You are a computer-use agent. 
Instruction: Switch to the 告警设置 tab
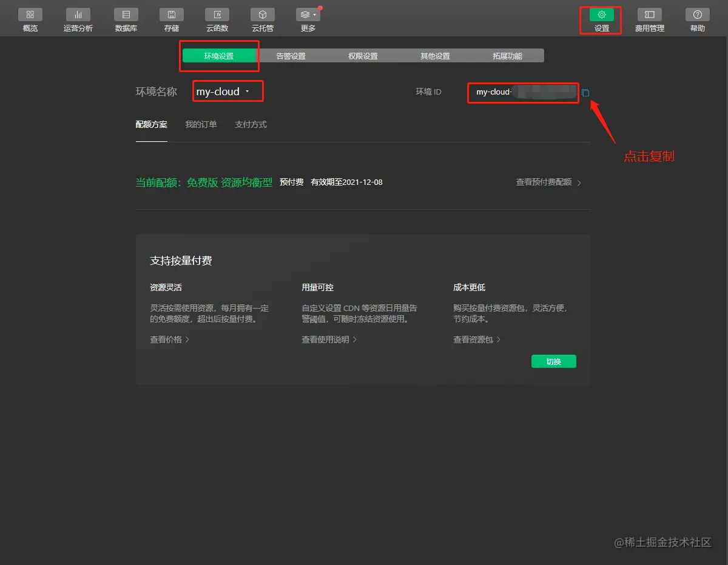pos(291,56)
